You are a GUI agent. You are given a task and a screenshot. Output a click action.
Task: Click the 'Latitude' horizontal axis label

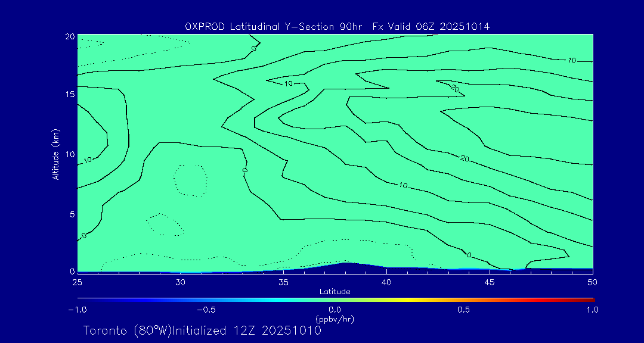tap(335, 292)
